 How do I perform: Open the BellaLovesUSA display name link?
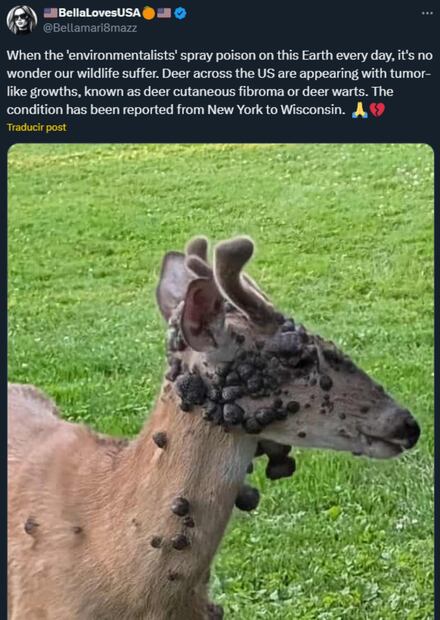(x=100, y=13)
